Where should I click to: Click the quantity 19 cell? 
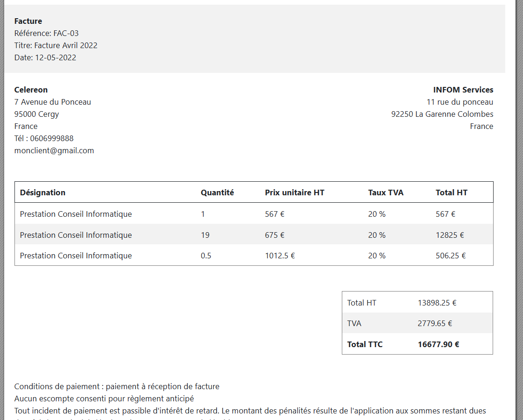pyautogui.click(x=205, y=235)
